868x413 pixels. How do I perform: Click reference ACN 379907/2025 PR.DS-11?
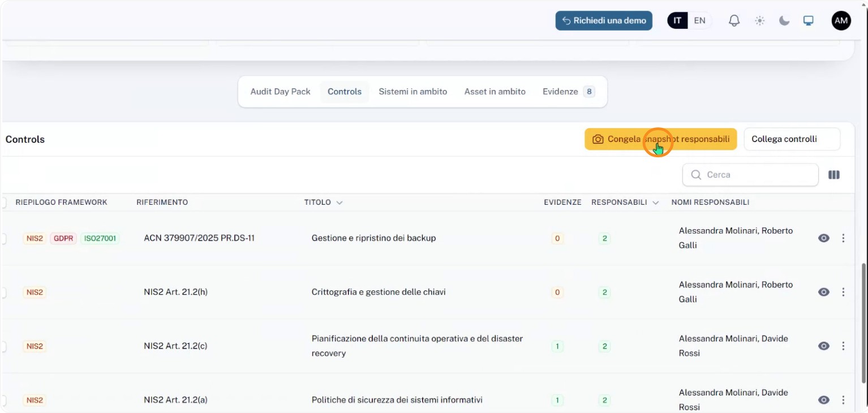coord(199,238)
